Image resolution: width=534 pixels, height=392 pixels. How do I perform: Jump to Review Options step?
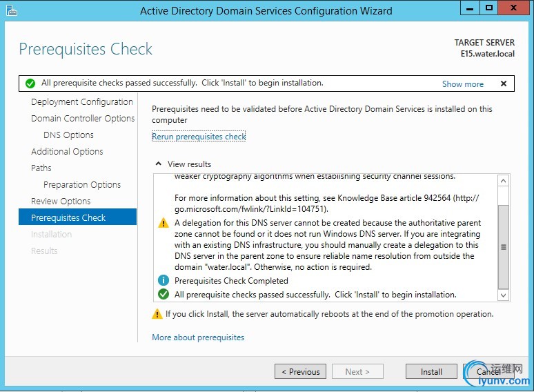pos(61,202)
